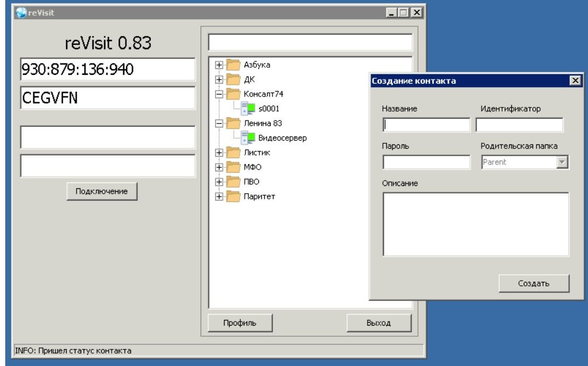
Task: Click the Листик folder icon
Action: [234, 153]
